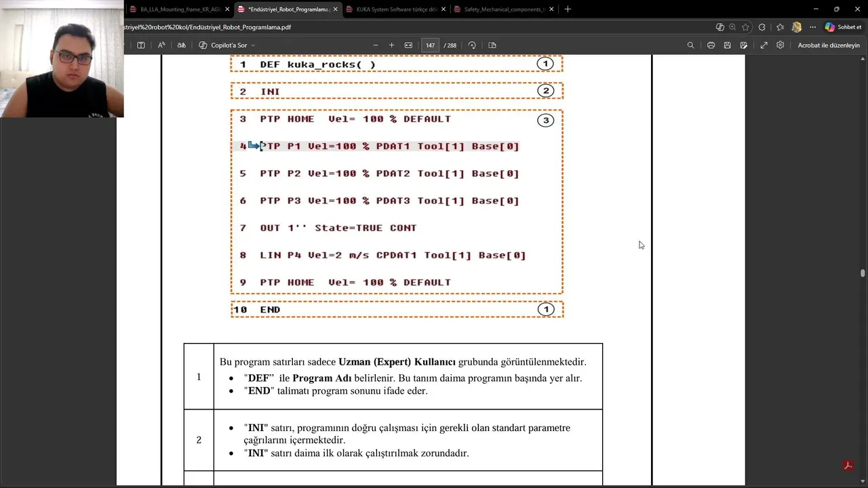This screenshot has width=868, height=488.
Task: Open the zoom magnifier in address bar
Action: [x=732, y=27]
